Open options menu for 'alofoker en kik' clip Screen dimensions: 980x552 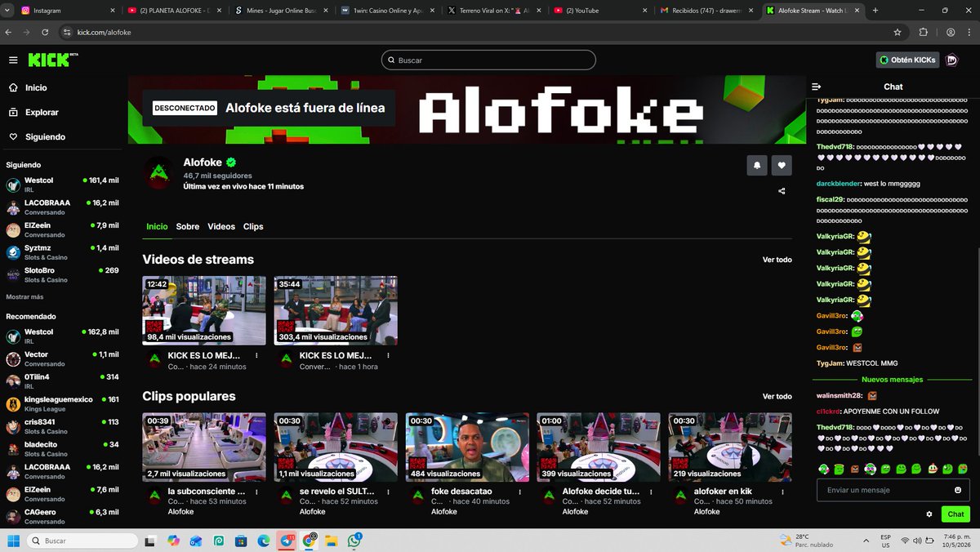[x=782, y=492]
